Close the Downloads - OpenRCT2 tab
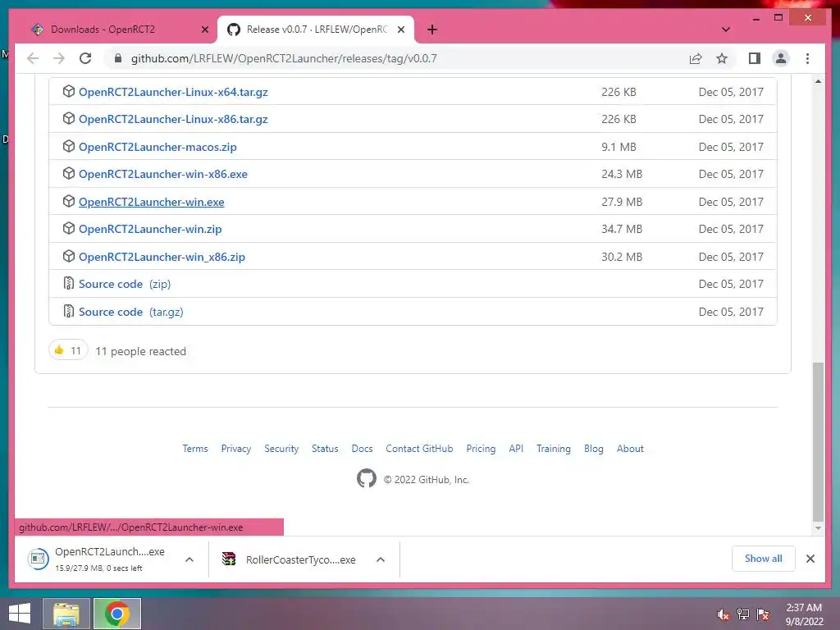The height and width of the screenshot is (630, 840). (204, 30)
